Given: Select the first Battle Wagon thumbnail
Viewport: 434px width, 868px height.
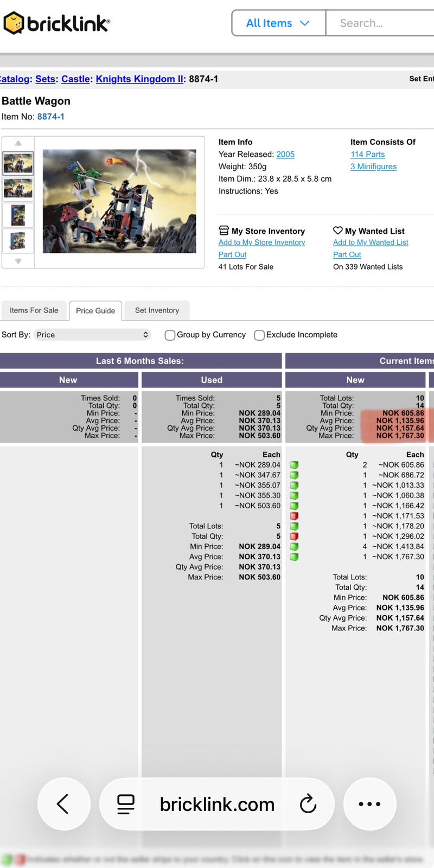Looking at the screenshot, I should (x=18, y=163).
